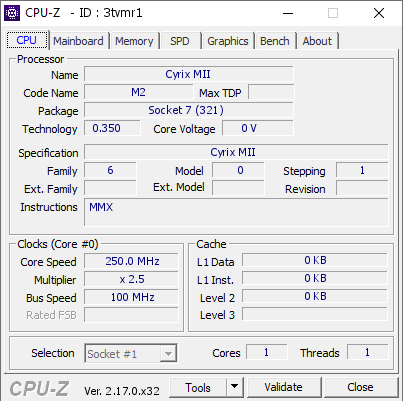Screen dimensions: 403x401
Task: Select the SPD tab
Action: point(180,41)
